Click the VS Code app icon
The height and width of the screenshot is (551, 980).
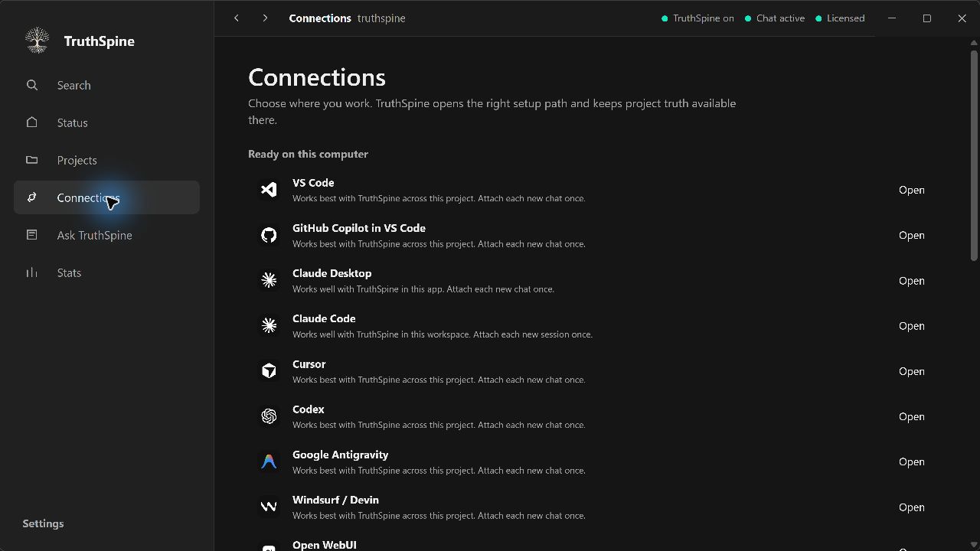(269, 190)
